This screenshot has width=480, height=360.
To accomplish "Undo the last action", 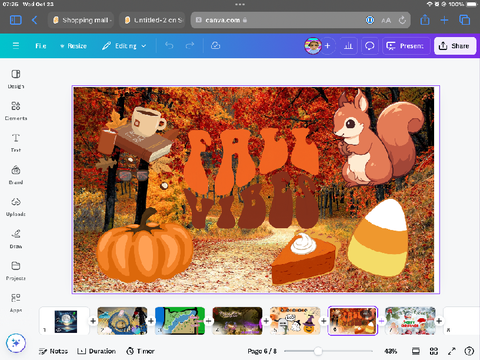I will point(169,46).
